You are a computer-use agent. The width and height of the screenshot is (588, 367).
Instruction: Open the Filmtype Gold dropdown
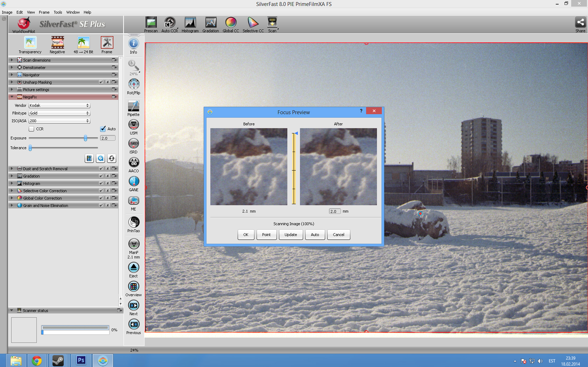[x=59, y=113]
